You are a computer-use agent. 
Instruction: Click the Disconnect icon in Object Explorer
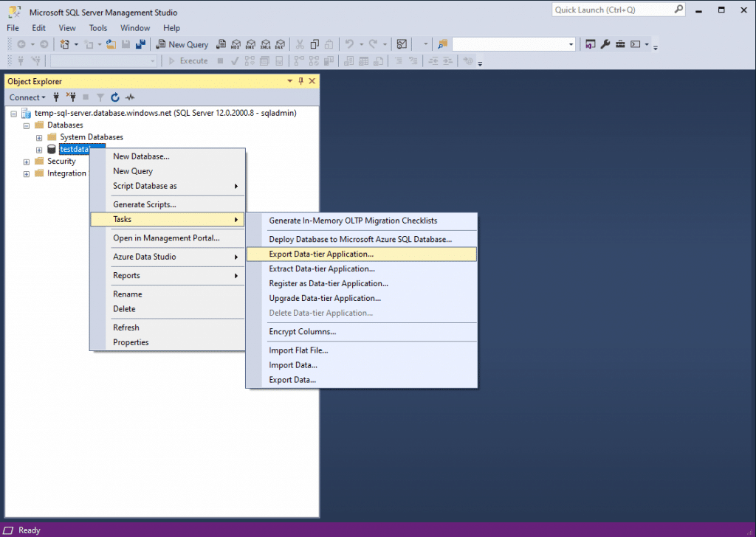[x=71, y=97]
